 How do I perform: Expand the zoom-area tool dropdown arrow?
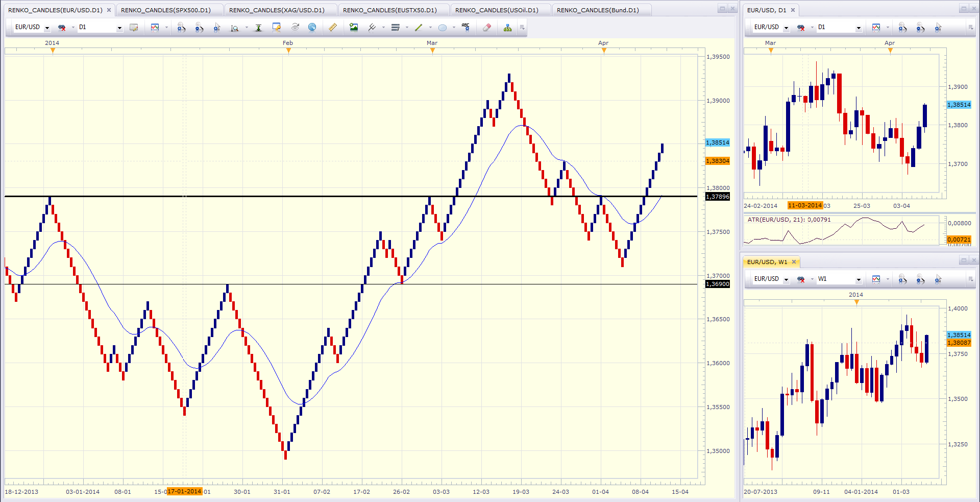coord(246,28)
